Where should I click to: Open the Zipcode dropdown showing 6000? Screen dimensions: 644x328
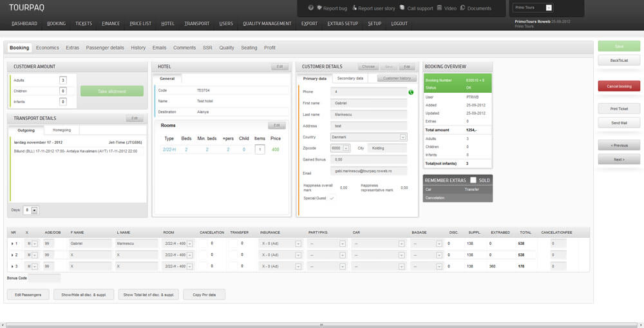346,148
